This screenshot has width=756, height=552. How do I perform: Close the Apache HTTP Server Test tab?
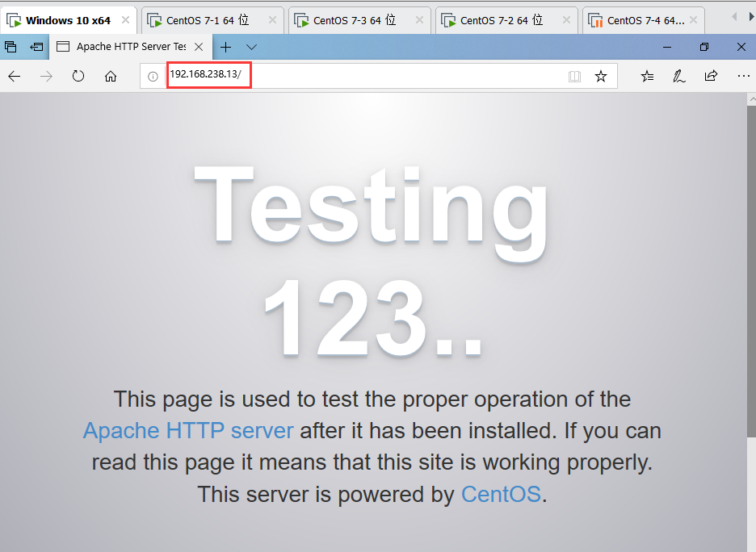click(198, 47)
